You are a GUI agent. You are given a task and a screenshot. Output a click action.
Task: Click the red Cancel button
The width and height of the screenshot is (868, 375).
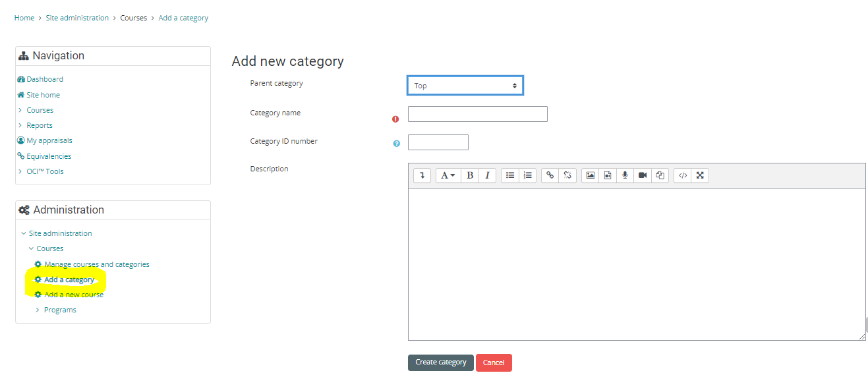(x=494, y=362)
